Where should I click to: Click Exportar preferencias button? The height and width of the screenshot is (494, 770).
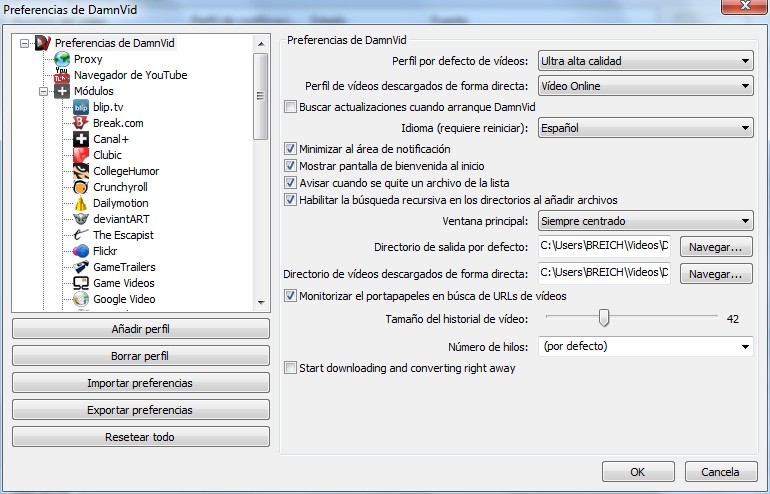pyautogui.click(x=141, y=410)
